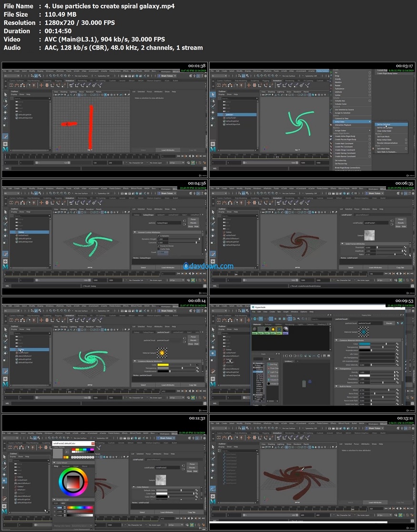Choose Paint selection tool in 00:03:17 frame
417x532 pixels.
pyautogui.click(x=213, y=106)
